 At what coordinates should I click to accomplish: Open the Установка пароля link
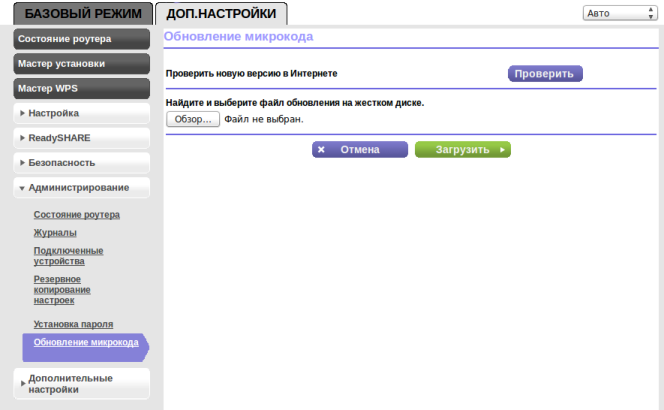click(x=73, y=324)
